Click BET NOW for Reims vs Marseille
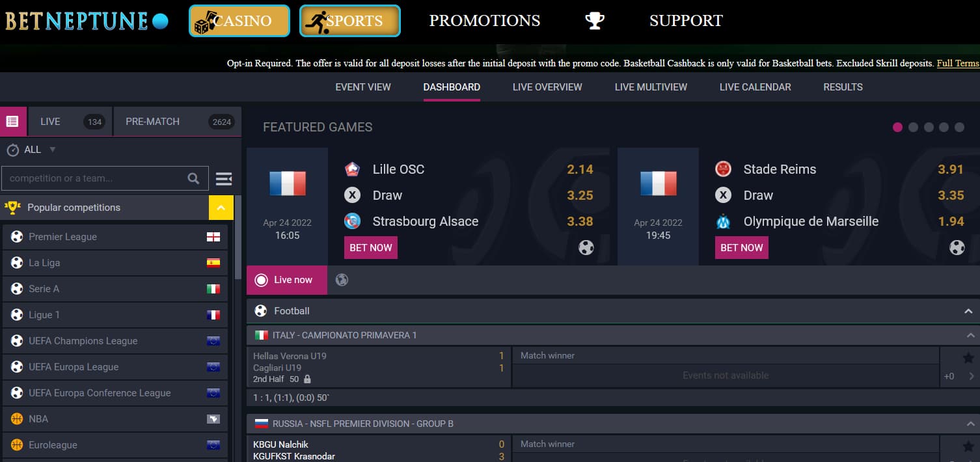 (742, 248)
